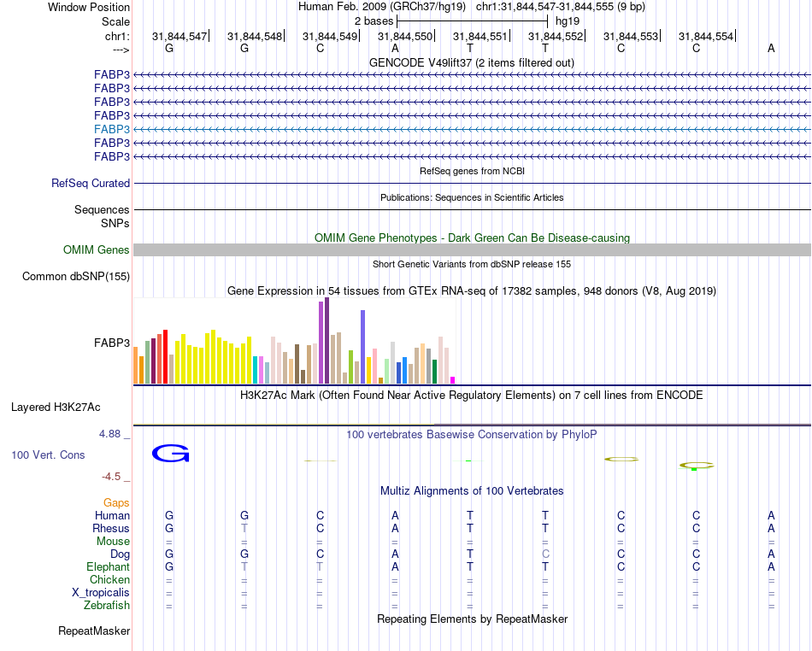Click 'Publications: Sequences in Scientific Articles' title
Image resolution: width=812 pixels, height=651 pixels.
point(472,197)
